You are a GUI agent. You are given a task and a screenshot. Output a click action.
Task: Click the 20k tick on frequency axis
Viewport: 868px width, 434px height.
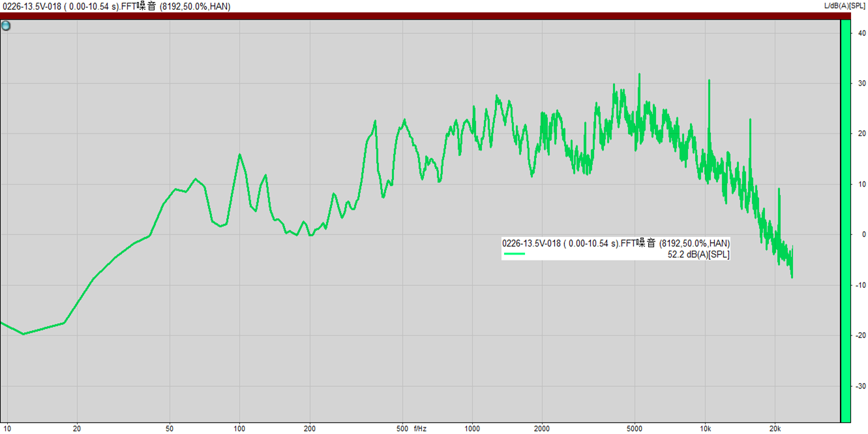(775, 429)
